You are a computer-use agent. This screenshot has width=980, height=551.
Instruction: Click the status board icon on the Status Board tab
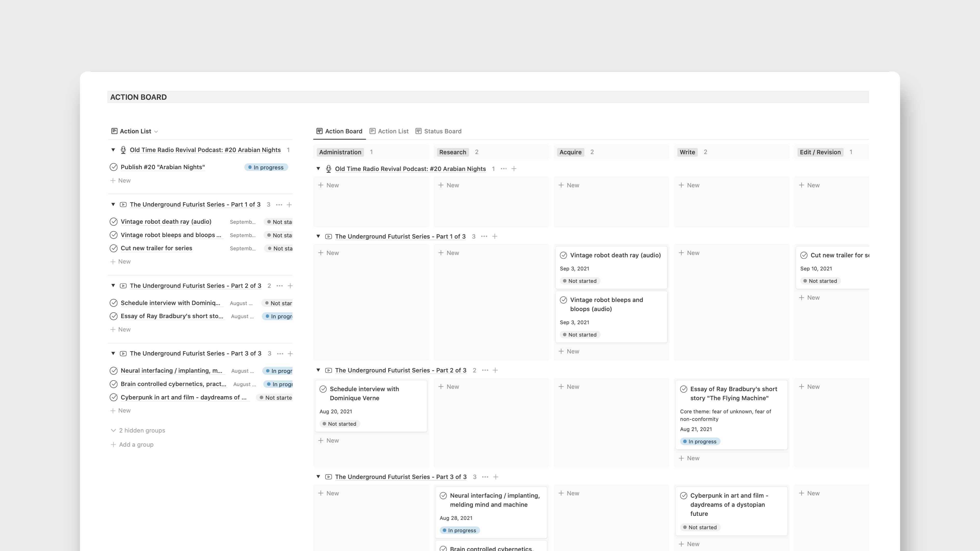[419, 131]
